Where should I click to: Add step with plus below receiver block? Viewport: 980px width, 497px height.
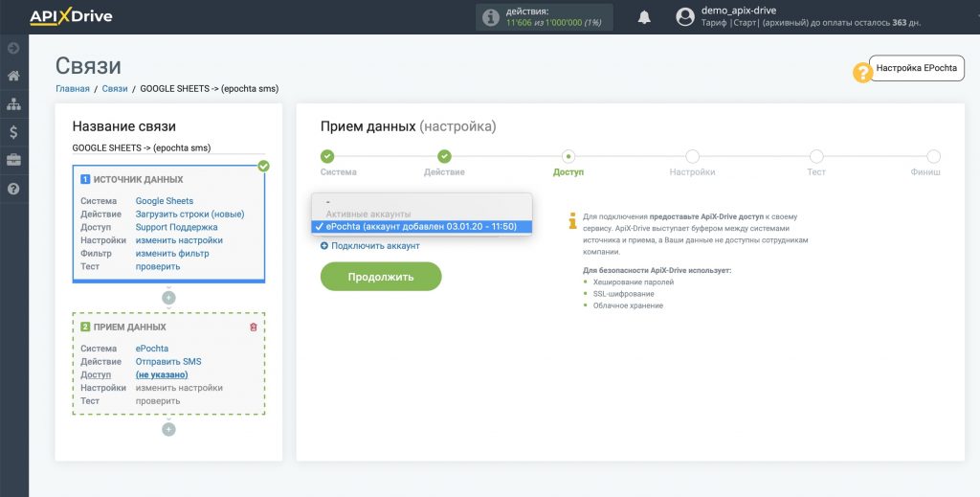point(168,429)
